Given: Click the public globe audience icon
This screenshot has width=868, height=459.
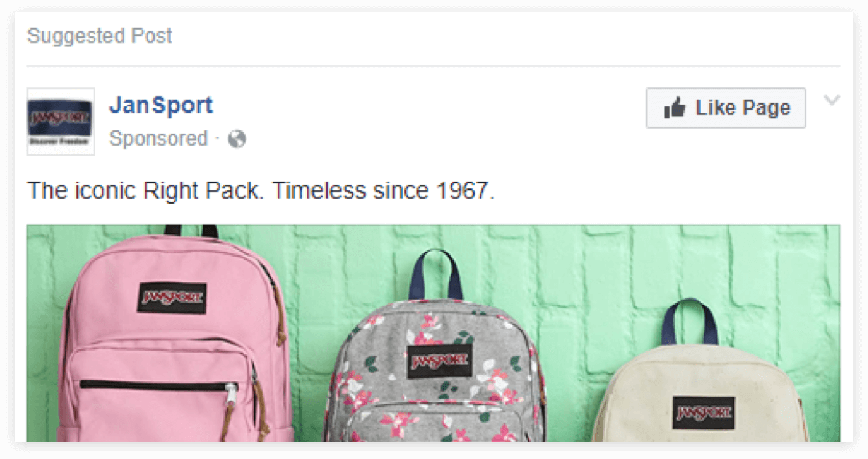Looking at the screenshot, I should coord(237,139).
